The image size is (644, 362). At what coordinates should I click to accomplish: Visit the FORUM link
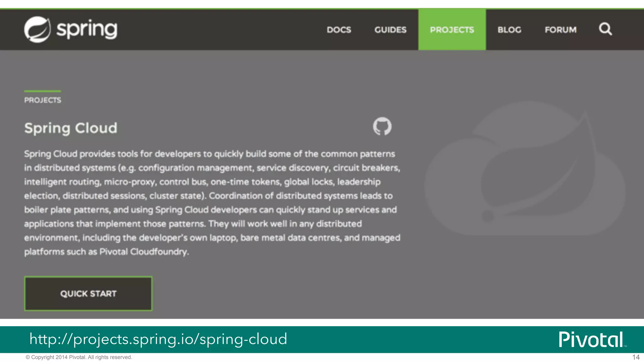tap(561, 30)
